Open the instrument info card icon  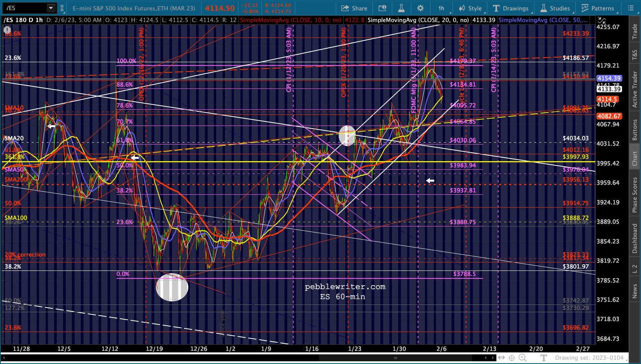tap(382, 8)
